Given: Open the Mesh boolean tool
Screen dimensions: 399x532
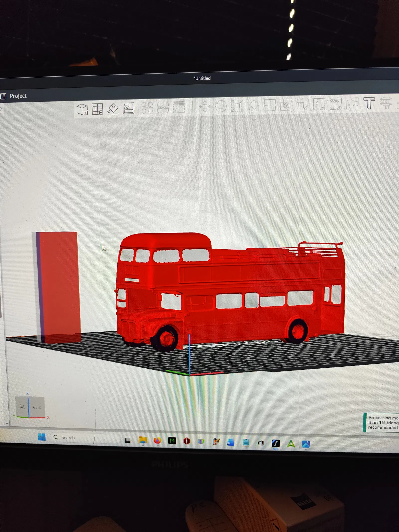Looking at the screenshot, I should click(x=286, y=105).
